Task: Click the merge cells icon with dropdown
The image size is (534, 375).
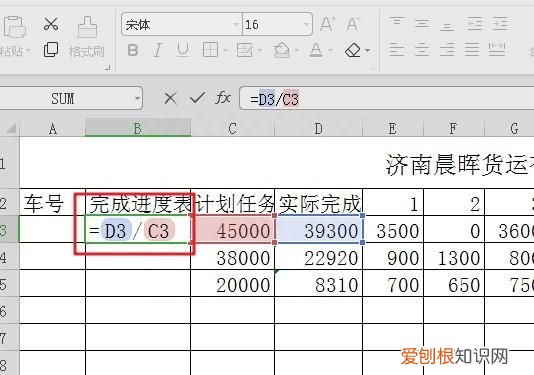Action: coord(249,50)
